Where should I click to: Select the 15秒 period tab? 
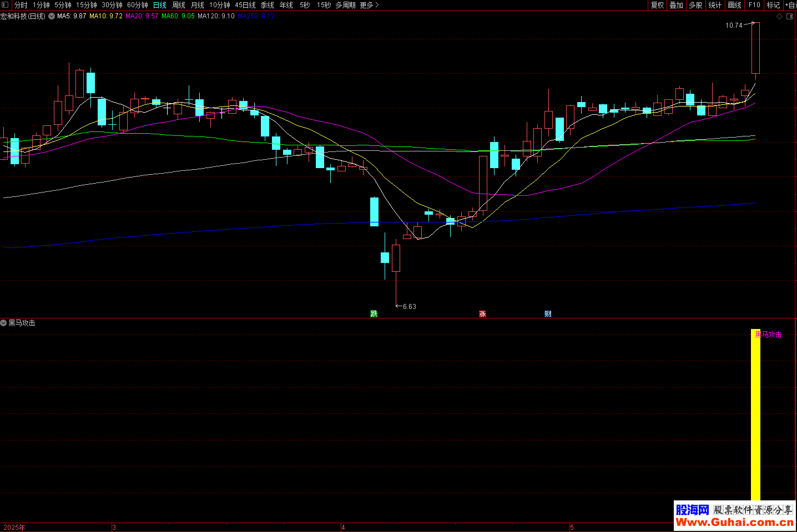point(324,5)
